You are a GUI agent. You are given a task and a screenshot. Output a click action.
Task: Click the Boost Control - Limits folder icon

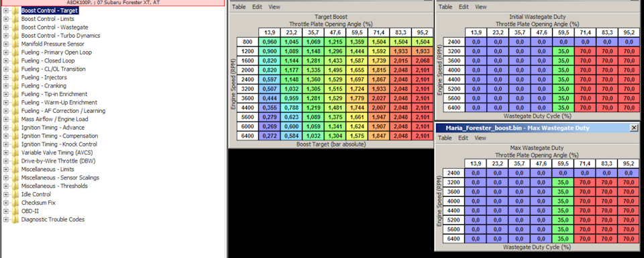click(15, 19)
